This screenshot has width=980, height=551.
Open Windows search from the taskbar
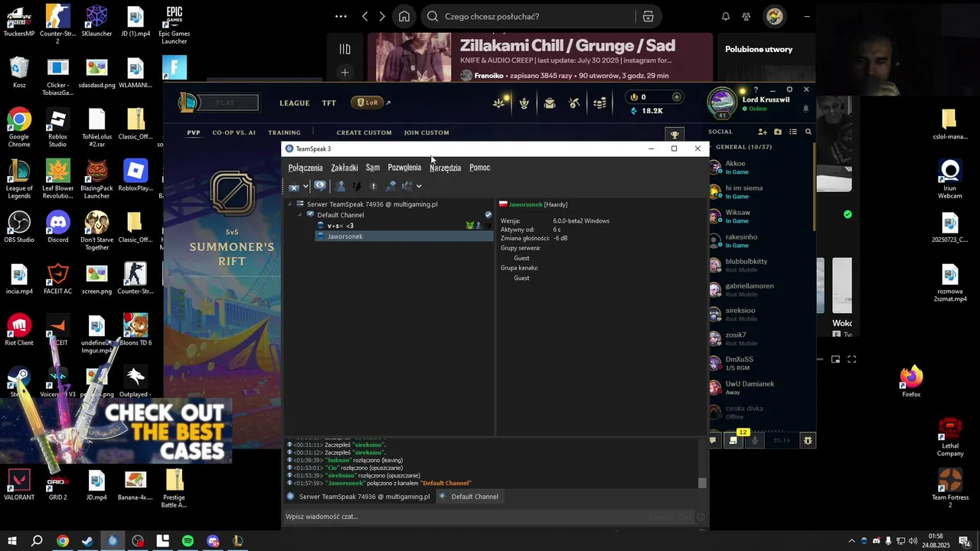37,541
